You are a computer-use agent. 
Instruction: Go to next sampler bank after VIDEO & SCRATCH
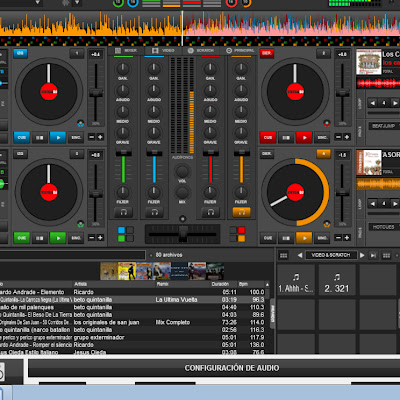(x=362, y=255)
